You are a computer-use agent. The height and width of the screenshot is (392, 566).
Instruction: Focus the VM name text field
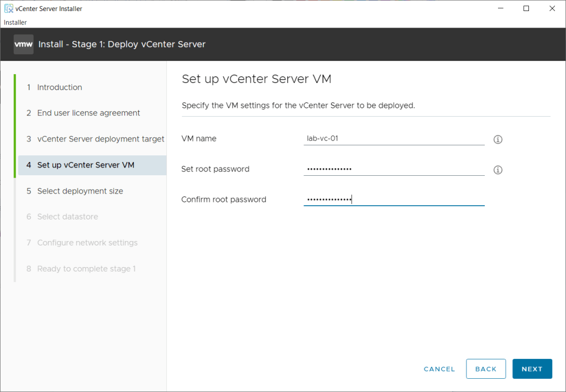tap(394, 139)
